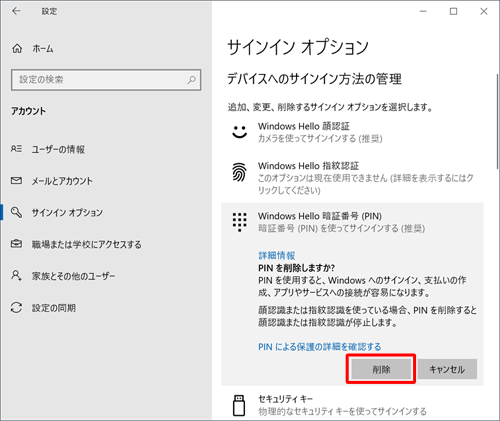The width and height of the screenshot is (500, 421).
Task: Click the fingerprint icon
Action: (x=240, y=172)
